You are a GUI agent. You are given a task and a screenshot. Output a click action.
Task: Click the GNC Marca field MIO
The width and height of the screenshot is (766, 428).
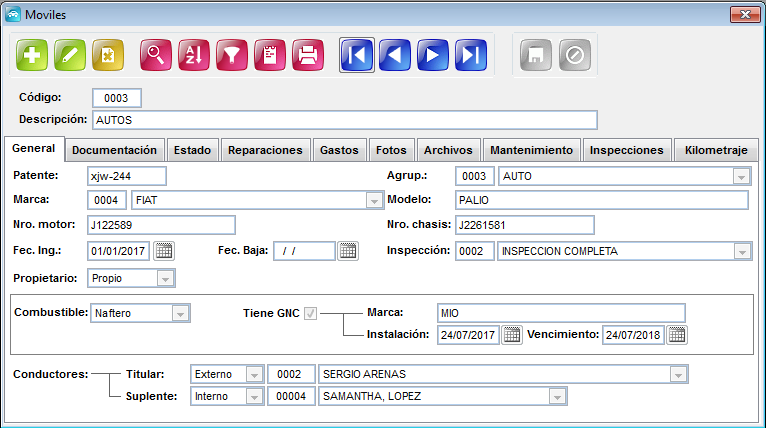561,313
